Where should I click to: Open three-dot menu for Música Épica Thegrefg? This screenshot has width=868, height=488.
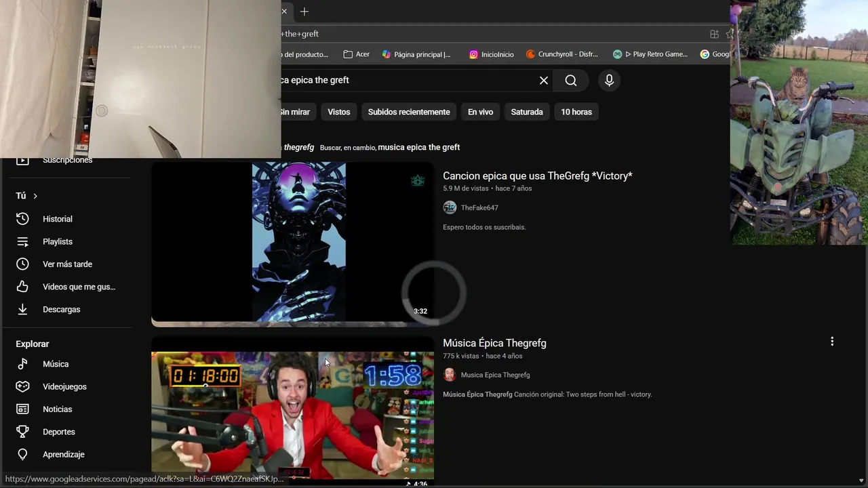point(832,342)
